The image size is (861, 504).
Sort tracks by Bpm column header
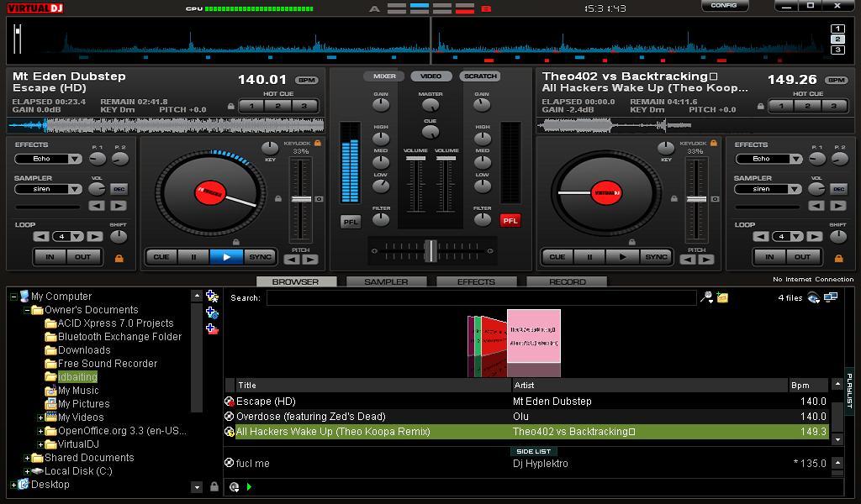[x=808, y=385]
